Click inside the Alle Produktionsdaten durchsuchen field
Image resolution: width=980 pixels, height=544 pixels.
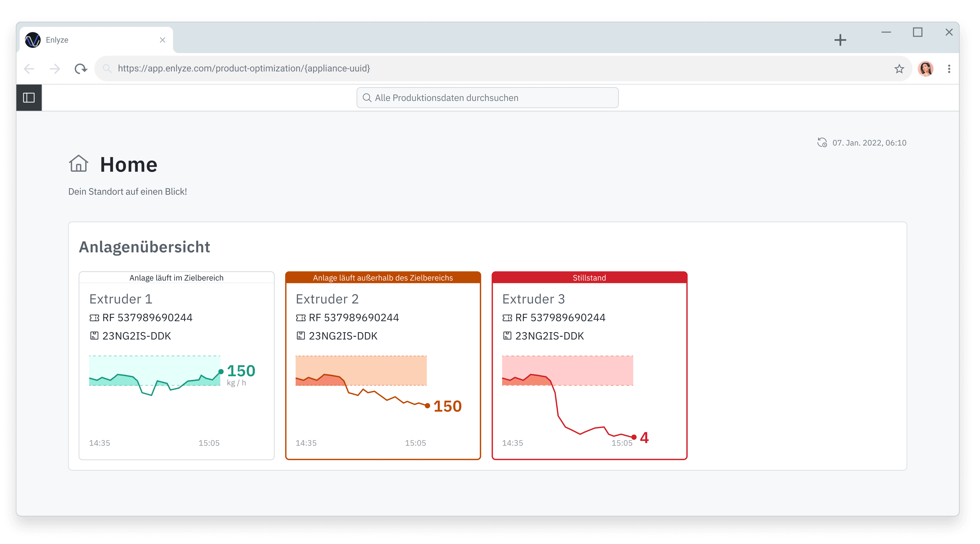(487, 98)
